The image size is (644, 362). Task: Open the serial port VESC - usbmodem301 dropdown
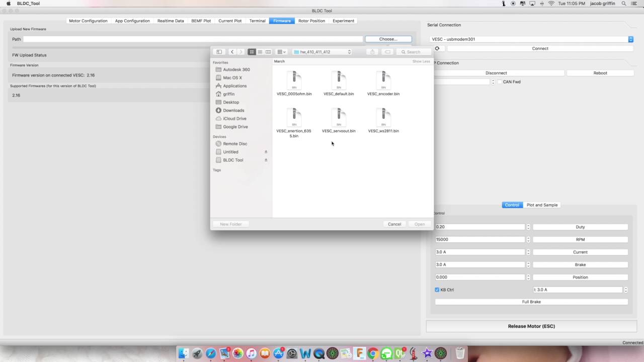point(532,39)
